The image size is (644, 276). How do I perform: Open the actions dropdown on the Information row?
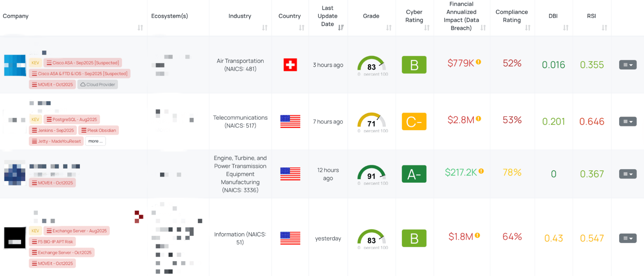(628, 238)
